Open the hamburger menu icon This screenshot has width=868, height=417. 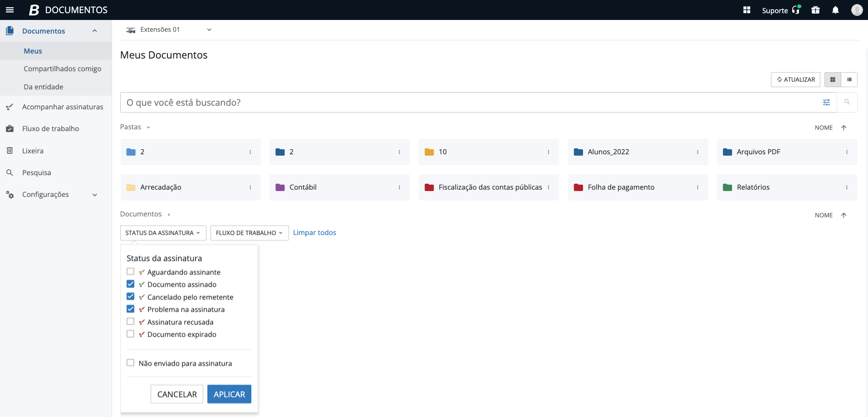10,10
